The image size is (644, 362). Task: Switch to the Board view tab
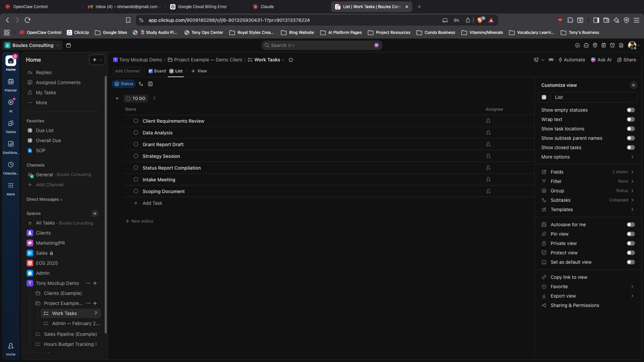tap(157, 71)
